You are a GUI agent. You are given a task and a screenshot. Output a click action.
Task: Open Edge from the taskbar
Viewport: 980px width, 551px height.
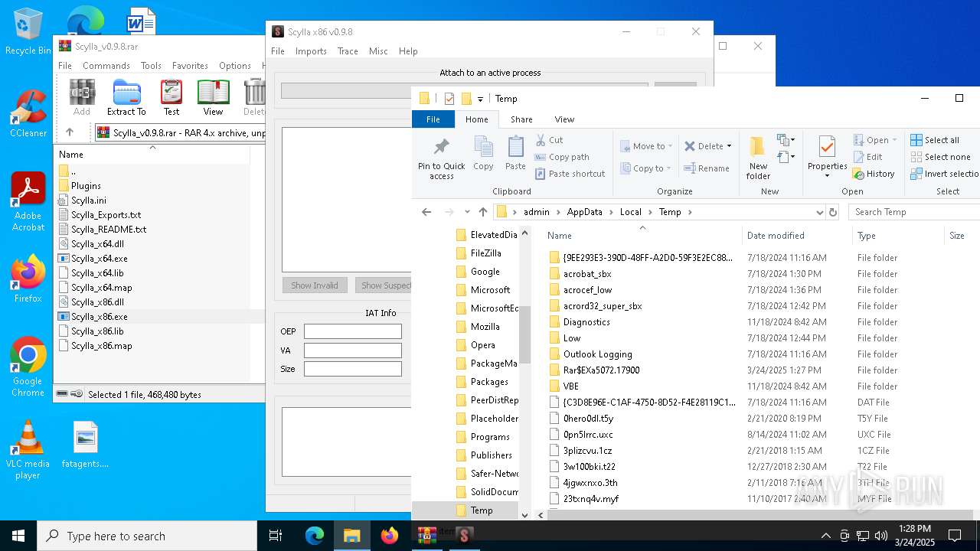coord(315,536)
